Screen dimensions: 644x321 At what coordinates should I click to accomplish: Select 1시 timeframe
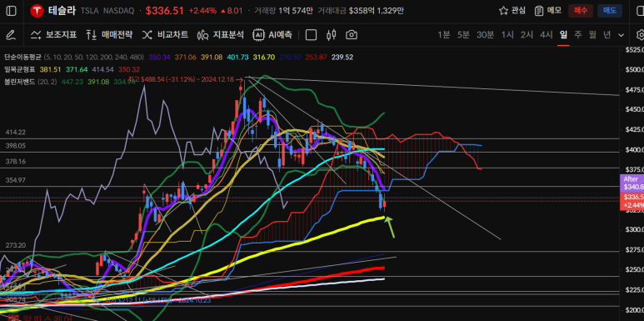507,35
